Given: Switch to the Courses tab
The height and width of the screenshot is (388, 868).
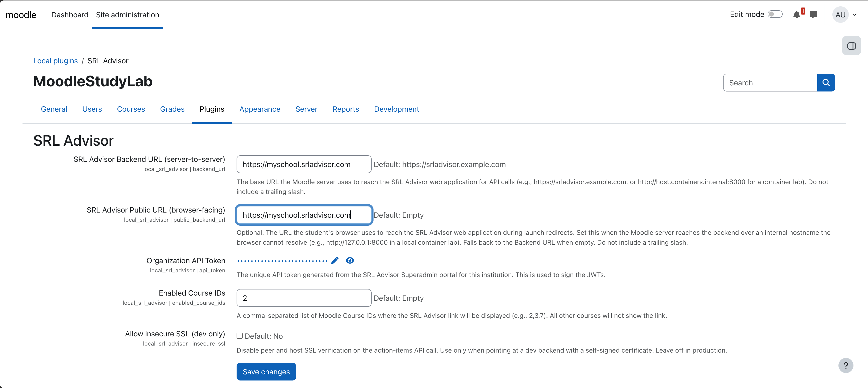Looking at the screenshot, I should pyautogui.click(x=131, y=109).
